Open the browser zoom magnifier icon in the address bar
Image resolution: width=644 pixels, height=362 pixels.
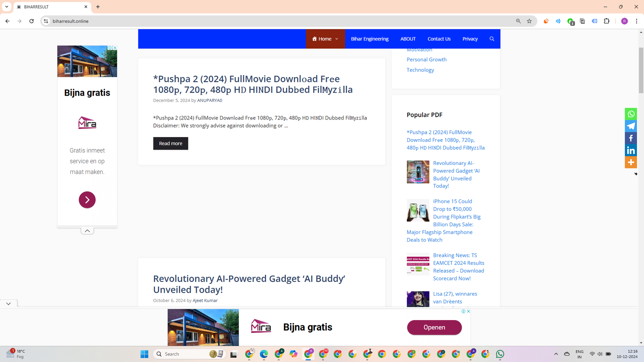(x=518, y=21)
